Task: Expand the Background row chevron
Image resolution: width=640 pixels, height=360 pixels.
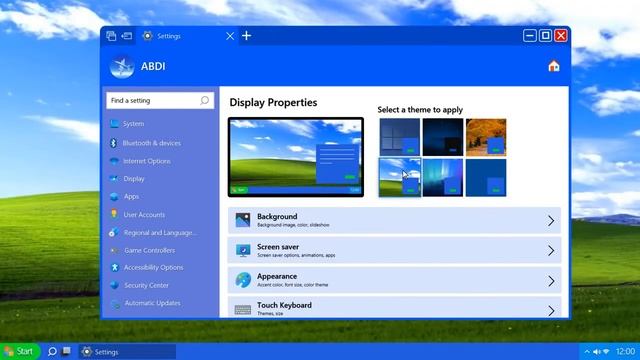Action: (x=551, y=221)
